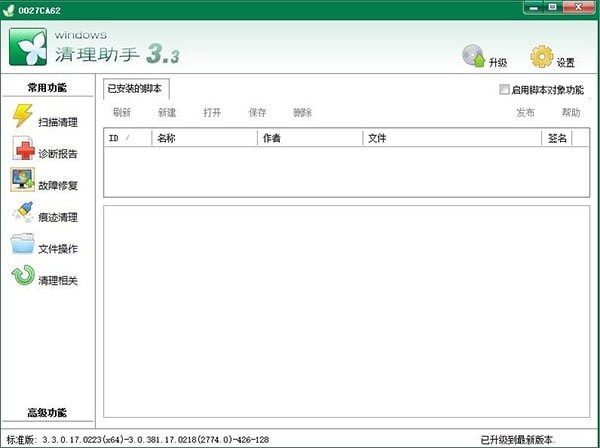
Task: Click the 痕迹清理 label text
Action: 58,217
